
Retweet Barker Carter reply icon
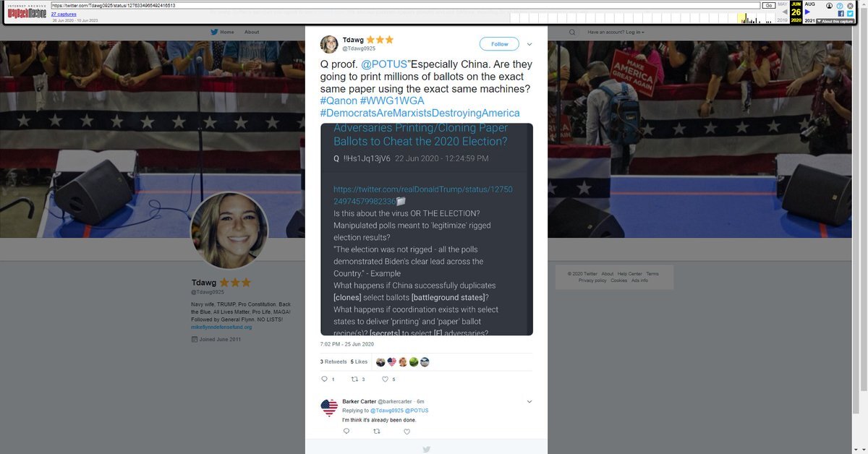(376, 432)
